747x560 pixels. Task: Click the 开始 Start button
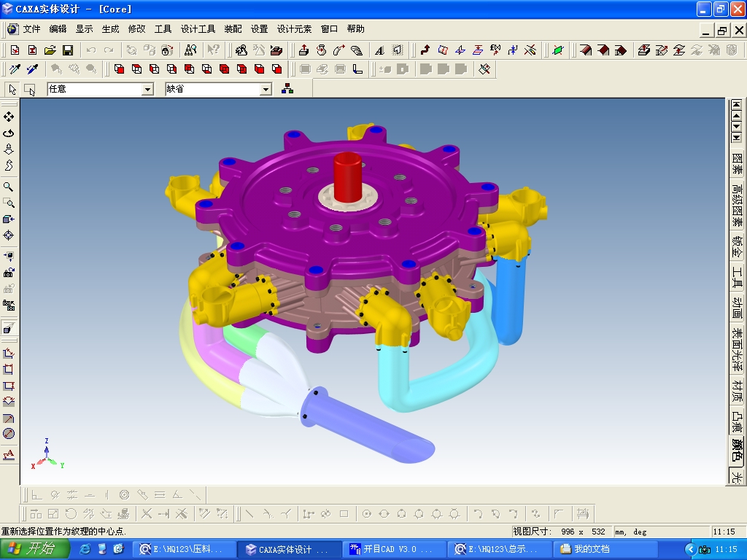34,549
